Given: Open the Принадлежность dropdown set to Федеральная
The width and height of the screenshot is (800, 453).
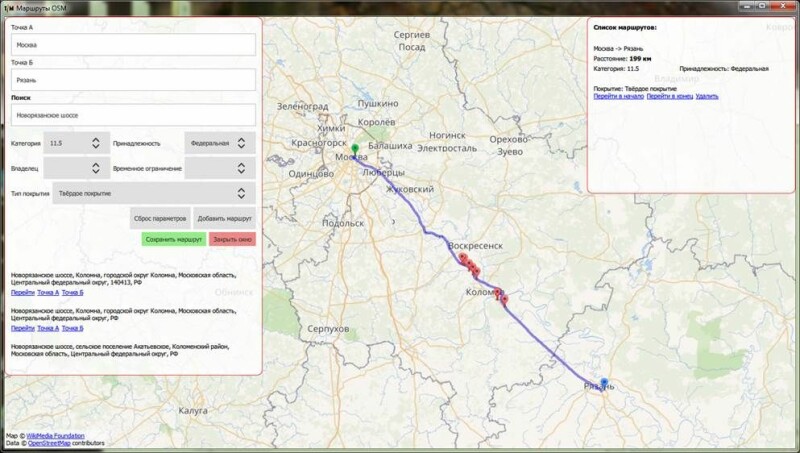Looking at the screenshot, I should coord(220,143).
